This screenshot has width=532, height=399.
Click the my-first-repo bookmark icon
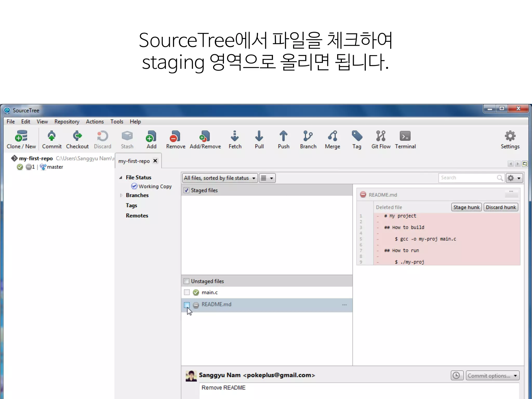pyautogui.click(x=14, y=158)
